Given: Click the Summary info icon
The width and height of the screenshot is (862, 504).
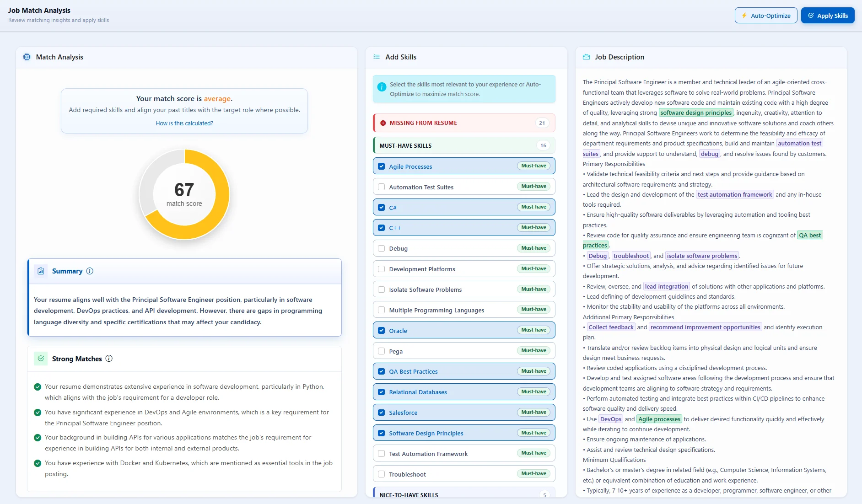Looking at the screenshot, I should [x=90, y=271].
